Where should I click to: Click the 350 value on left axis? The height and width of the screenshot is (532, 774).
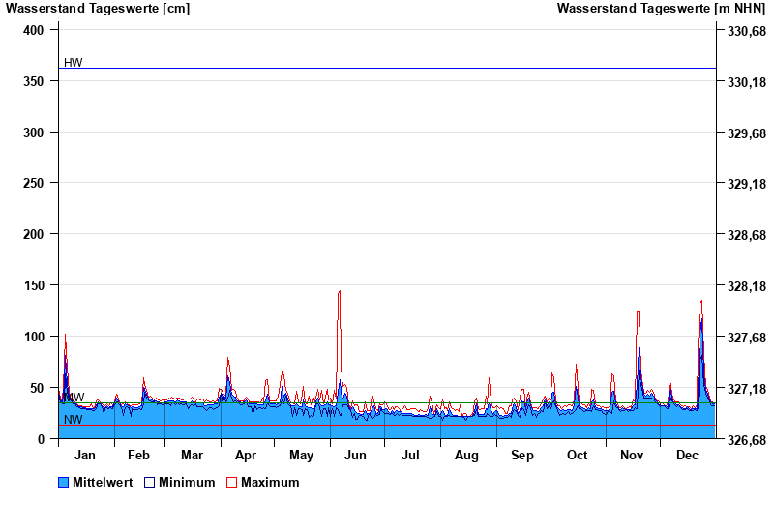(x=35, y=81)
